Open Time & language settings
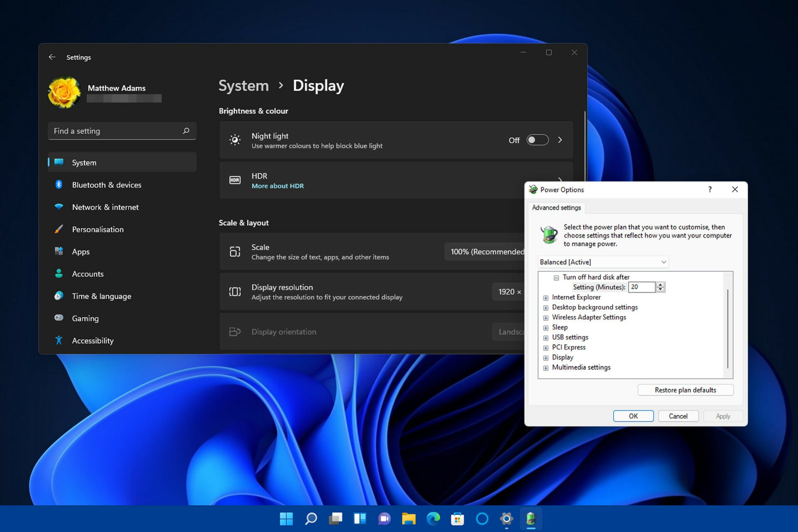The height and width of the screenshot is (532, 798). (x=101, y=296)
